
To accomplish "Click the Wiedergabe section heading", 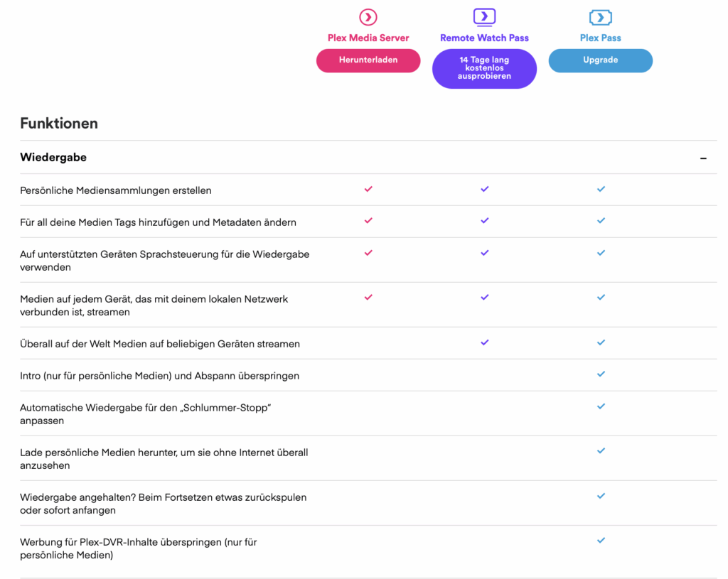I will [53, 158].
